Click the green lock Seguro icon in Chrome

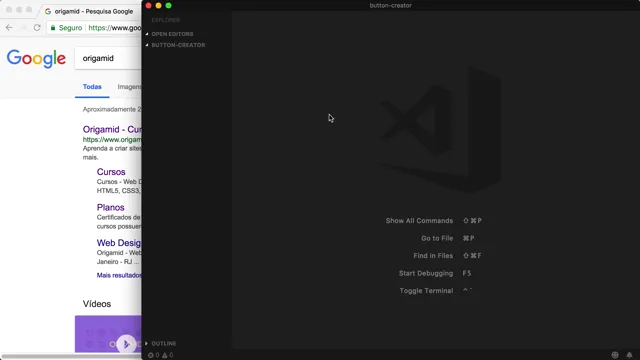pos(53,28)
